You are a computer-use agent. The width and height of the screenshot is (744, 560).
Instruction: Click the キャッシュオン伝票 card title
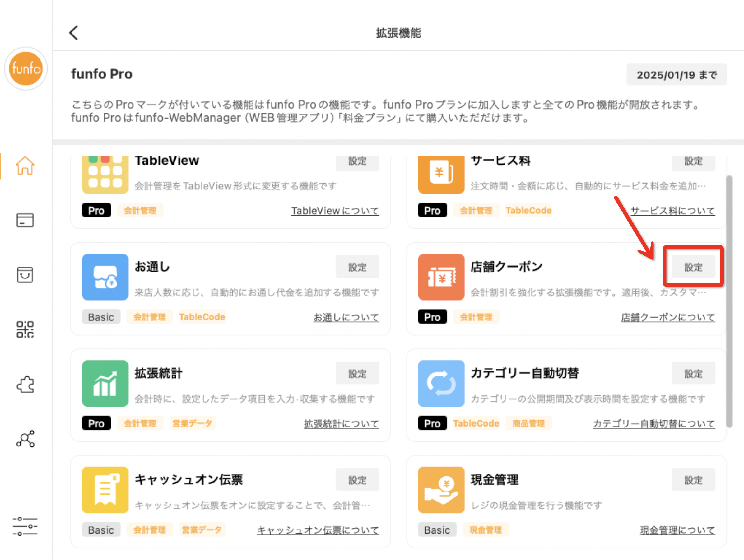pos(189,479)
